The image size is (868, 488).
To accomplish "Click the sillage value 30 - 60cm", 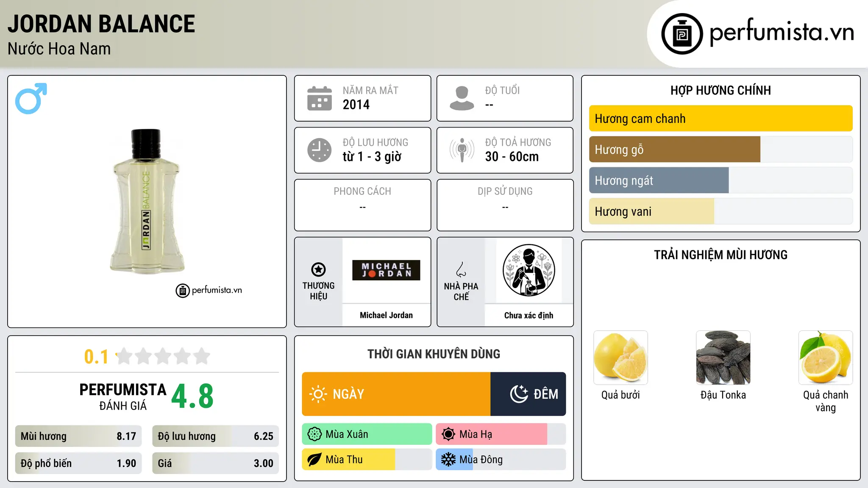I will 512,157.
